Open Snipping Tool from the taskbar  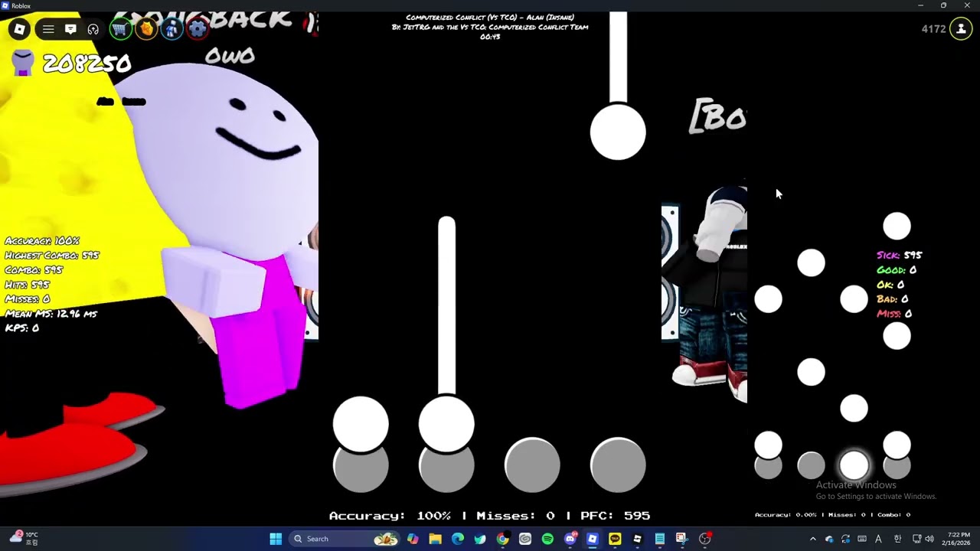681,539
